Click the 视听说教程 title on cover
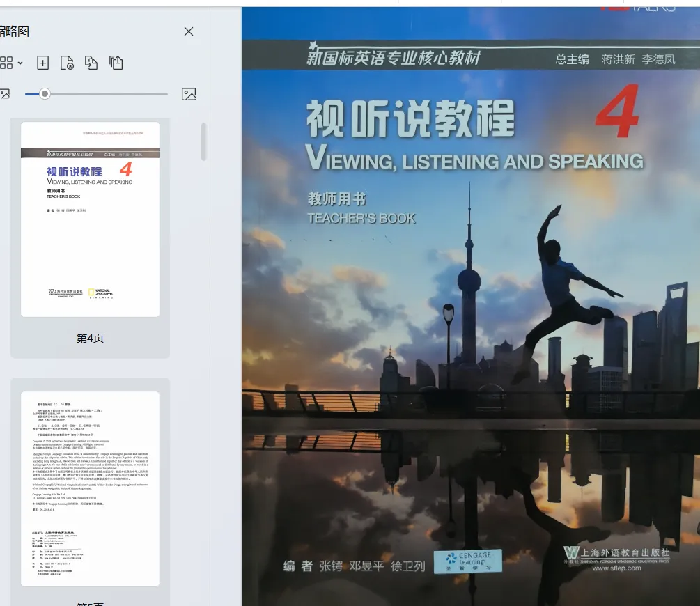This screenshot has height=606, width=700. tap(410, 118)
